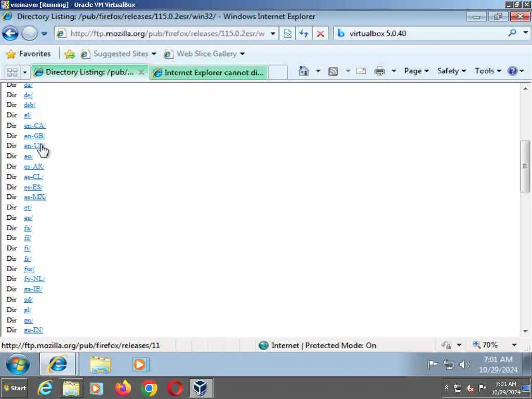Image resolution: width=532 pixels, height=399 pixels.
Task: Click the Quick Tabs grid icon
Action: [x=12, y=72]
